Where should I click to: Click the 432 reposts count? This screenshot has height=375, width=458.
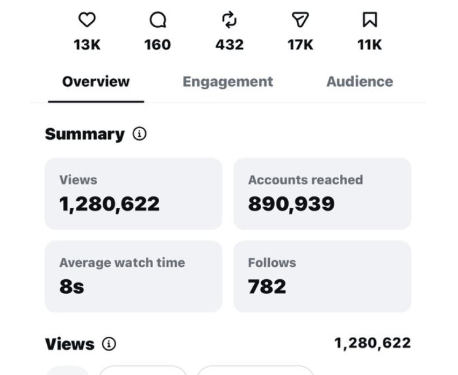click(229, 45)
